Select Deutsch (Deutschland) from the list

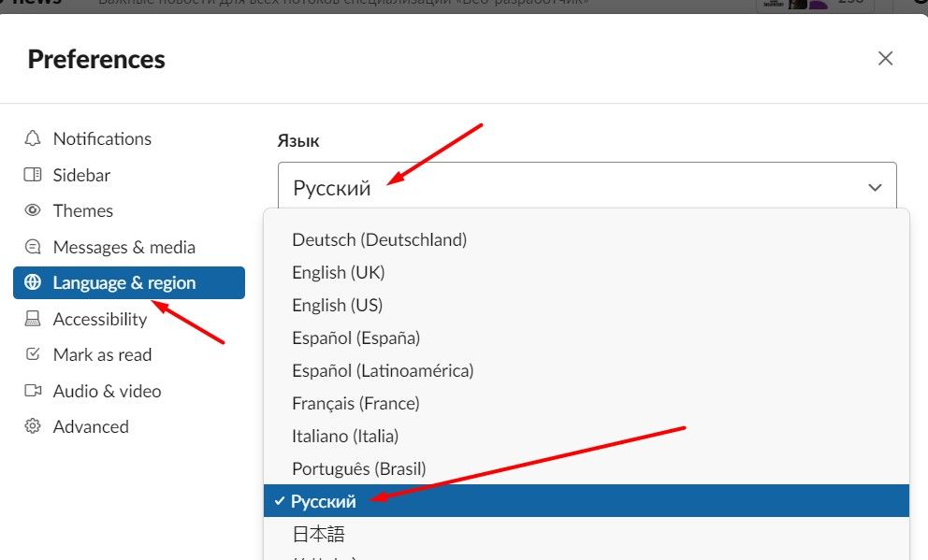coord(379,240)
